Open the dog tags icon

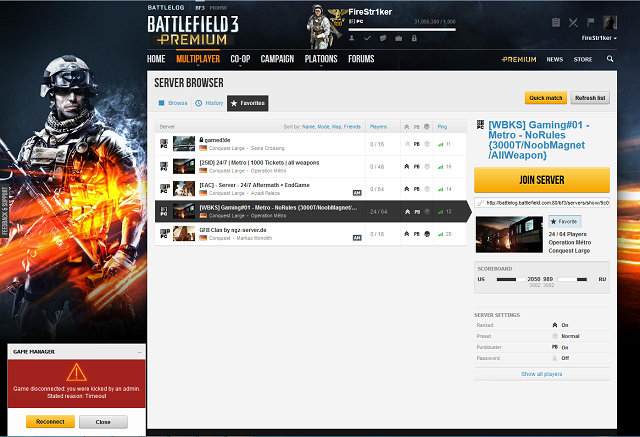[383, 38]
